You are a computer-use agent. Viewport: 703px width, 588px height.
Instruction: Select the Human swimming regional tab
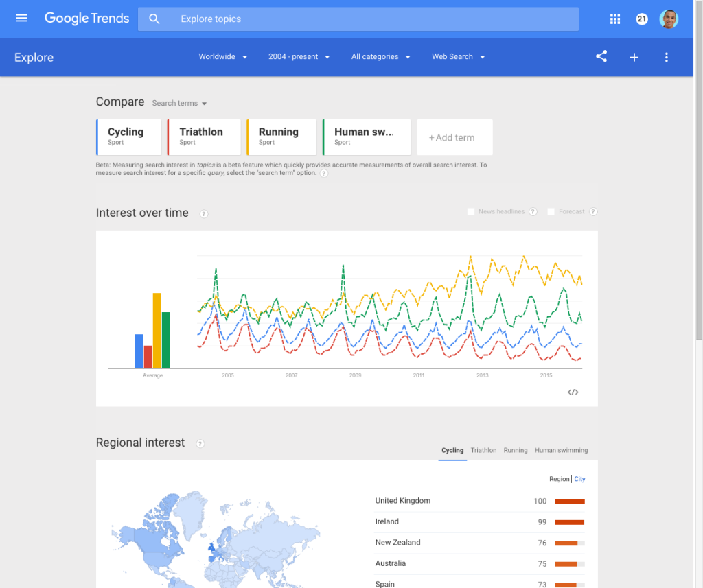[561, 451]
